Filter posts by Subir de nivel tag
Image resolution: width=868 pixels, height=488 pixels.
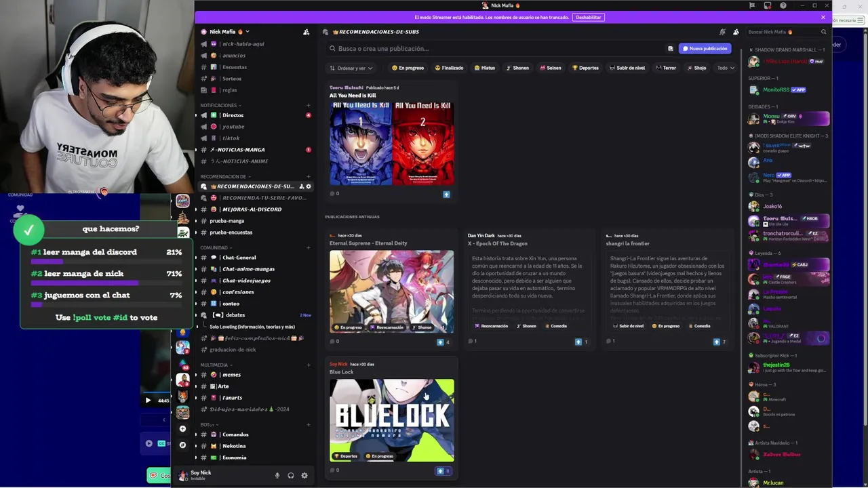627,68
